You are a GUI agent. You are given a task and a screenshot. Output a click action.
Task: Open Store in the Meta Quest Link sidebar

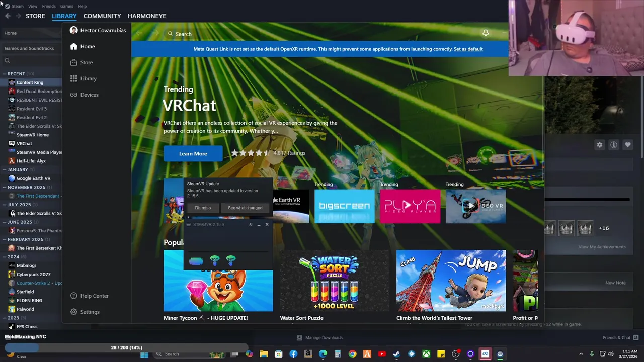tap(82, 62)
